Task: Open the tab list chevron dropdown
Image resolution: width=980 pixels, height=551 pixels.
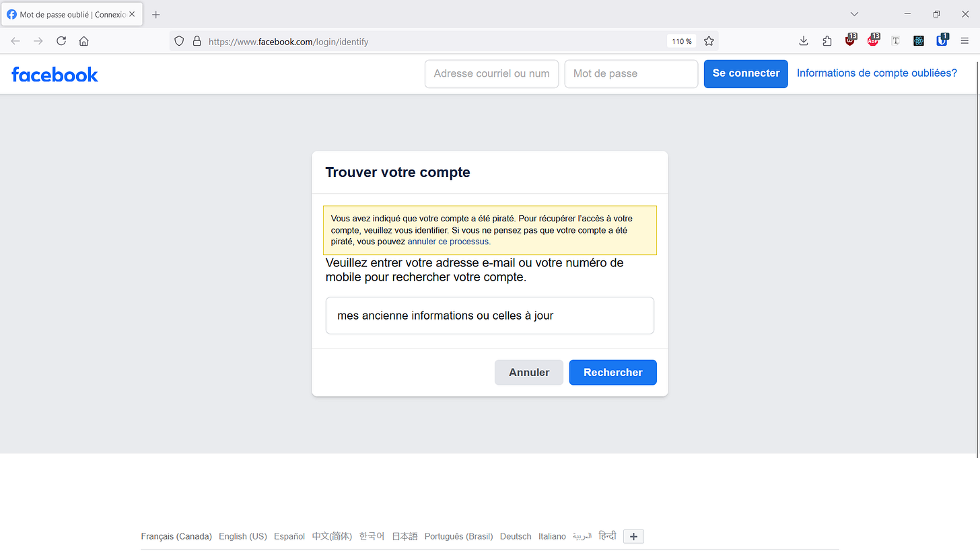Action: coord(854,13)
